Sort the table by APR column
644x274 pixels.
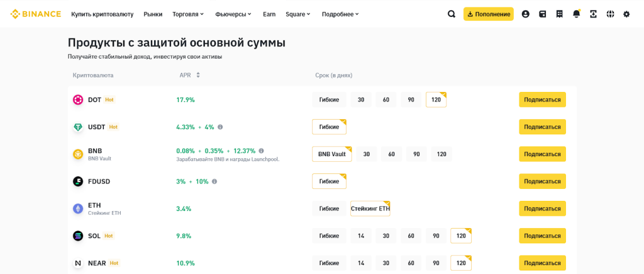(198, 75)
